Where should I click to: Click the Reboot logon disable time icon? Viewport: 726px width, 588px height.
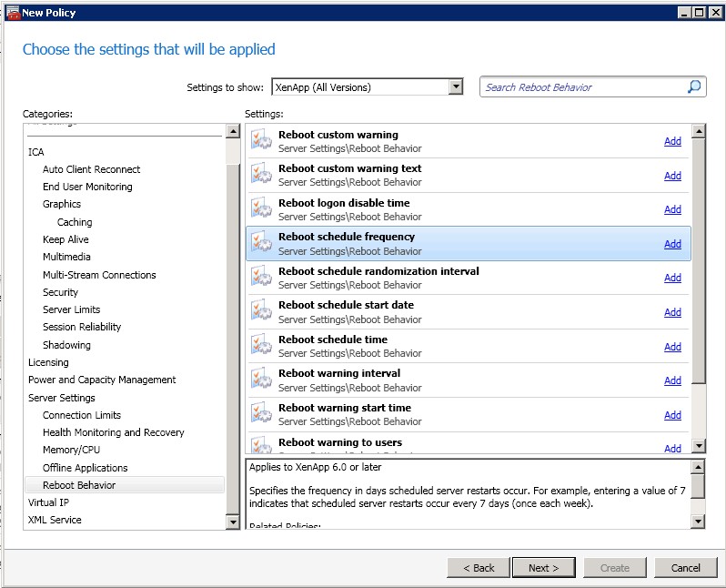click(x=262, y=209)
